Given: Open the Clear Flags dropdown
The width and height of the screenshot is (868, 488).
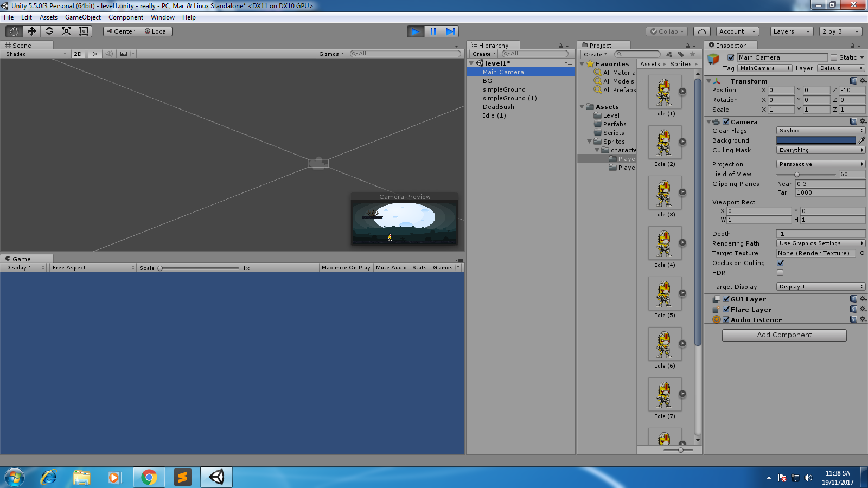Looking at the screenshot, I should click(x=820, y=131).
